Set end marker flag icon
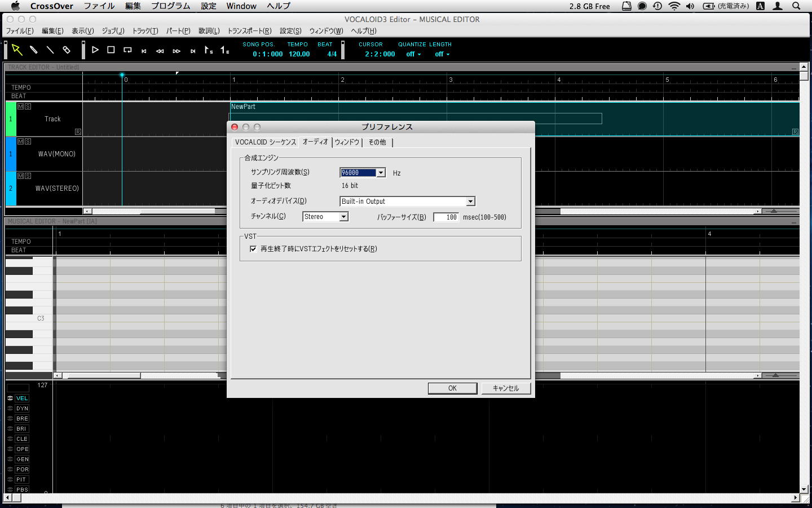The image size is (812, 508). click(224, 50)
